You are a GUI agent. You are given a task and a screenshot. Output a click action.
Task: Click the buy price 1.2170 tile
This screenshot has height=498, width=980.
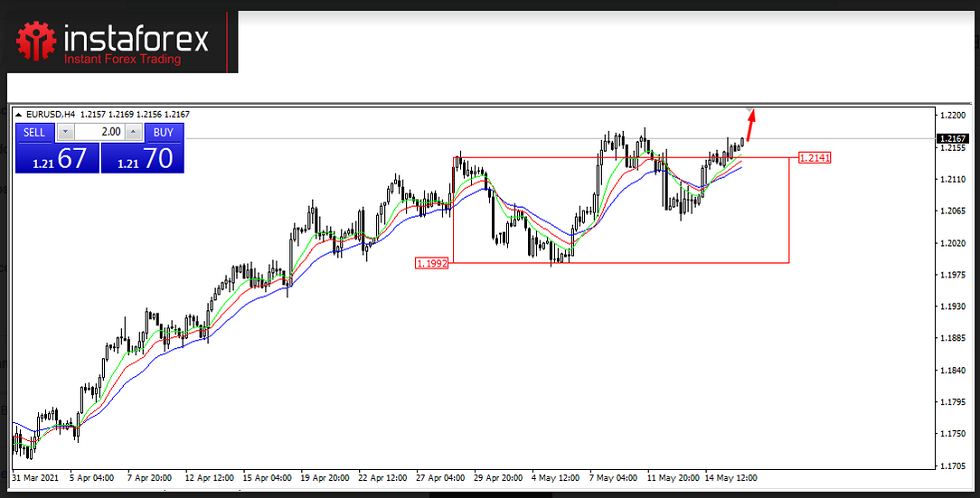click(142, 158)
